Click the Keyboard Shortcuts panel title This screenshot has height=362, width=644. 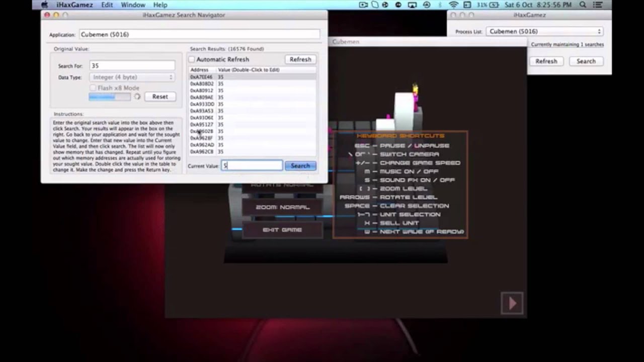pyautogui.click(x=400, y=136)
